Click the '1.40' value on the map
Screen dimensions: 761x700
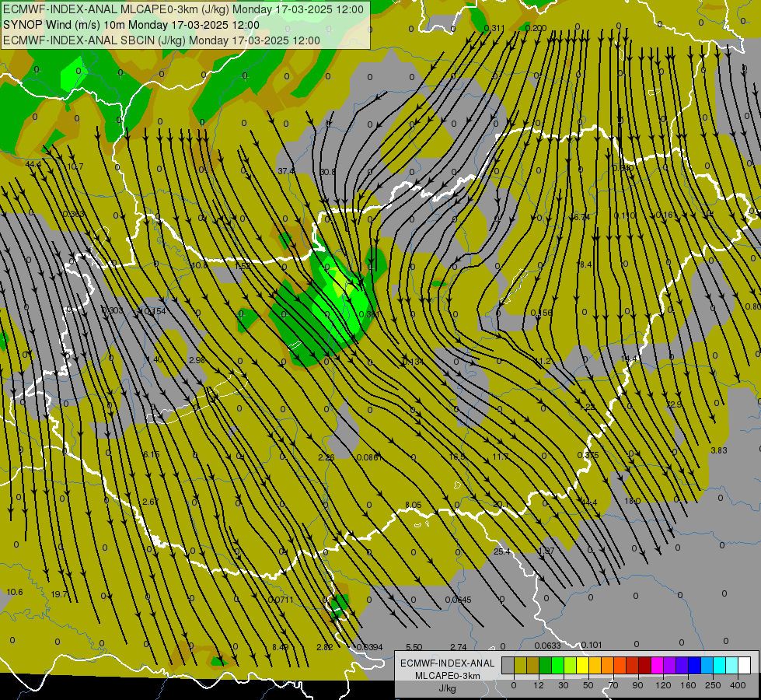point(154,359)
